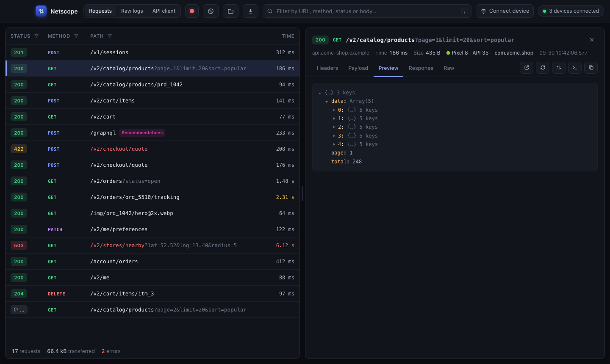Collapse the root 3 keys JSON node

pos(320,93)
